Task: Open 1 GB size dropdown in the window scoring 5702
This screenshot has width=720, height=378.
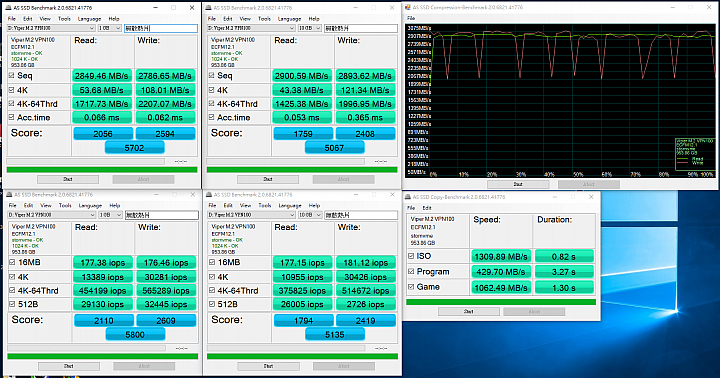Action: [110, 28]
